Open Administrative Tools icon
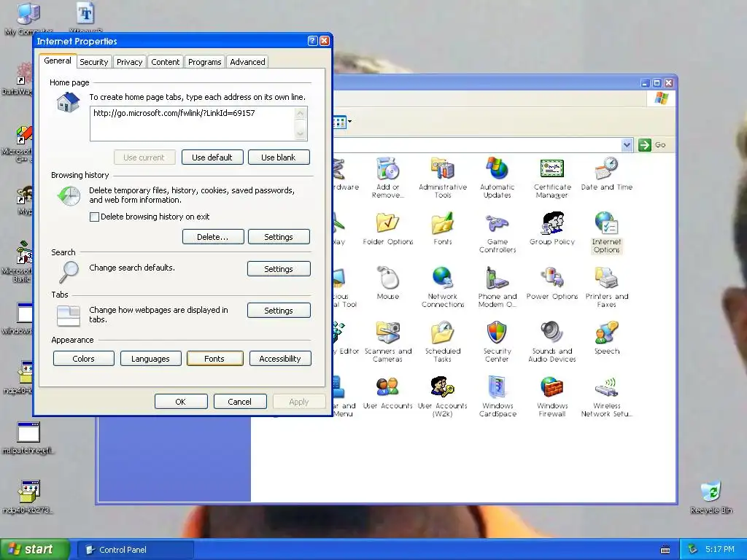The height and width of the screenshot is (560, 747). pos(443,177)
